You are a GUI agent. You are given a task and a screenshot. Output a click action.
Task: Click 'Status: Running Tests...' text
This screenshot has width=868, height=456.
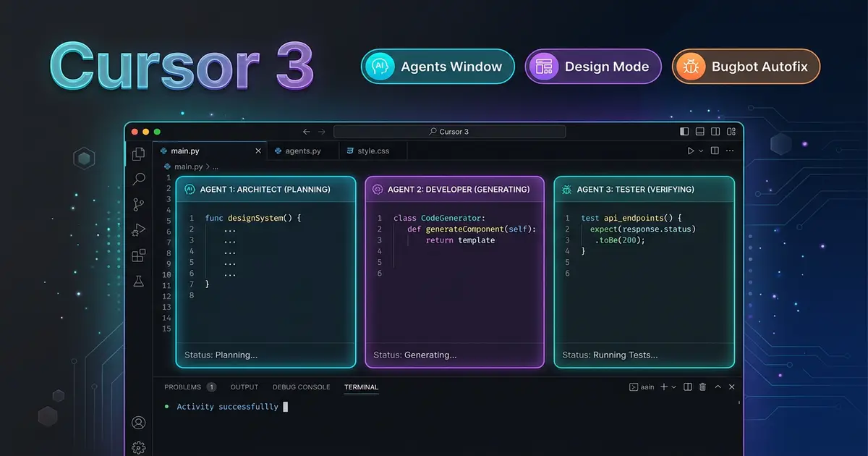610,355
